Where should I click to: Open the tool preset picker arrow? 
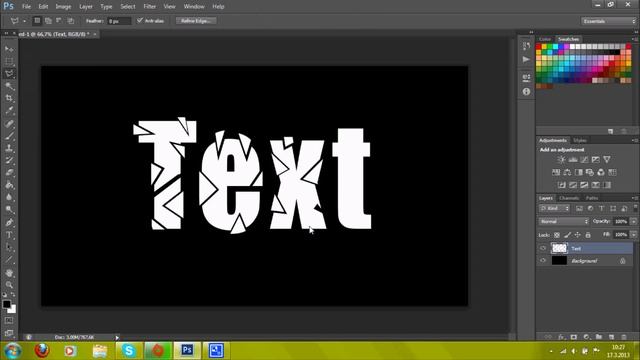pyautogui.click(x=24, y=21)
